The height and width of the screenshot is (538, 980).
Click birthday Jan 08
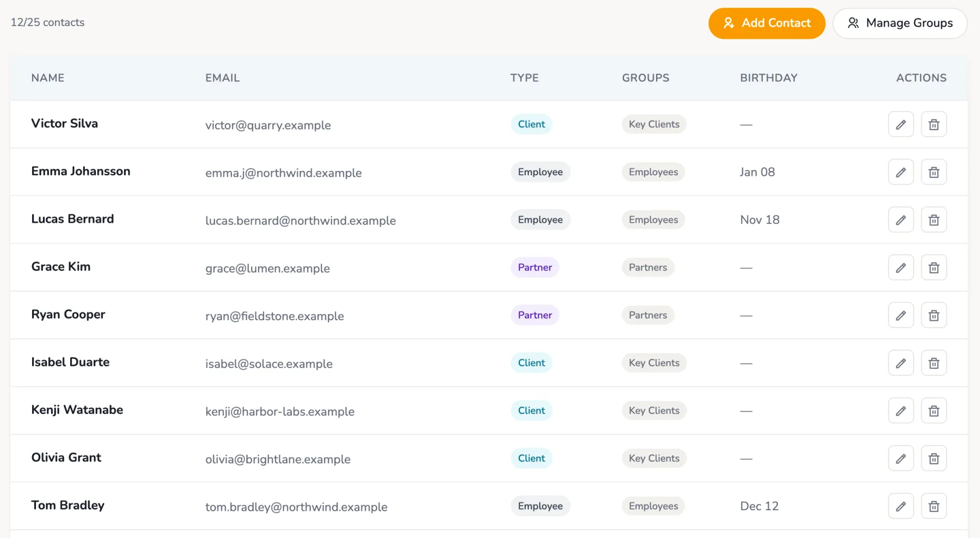tap(757, 172)
